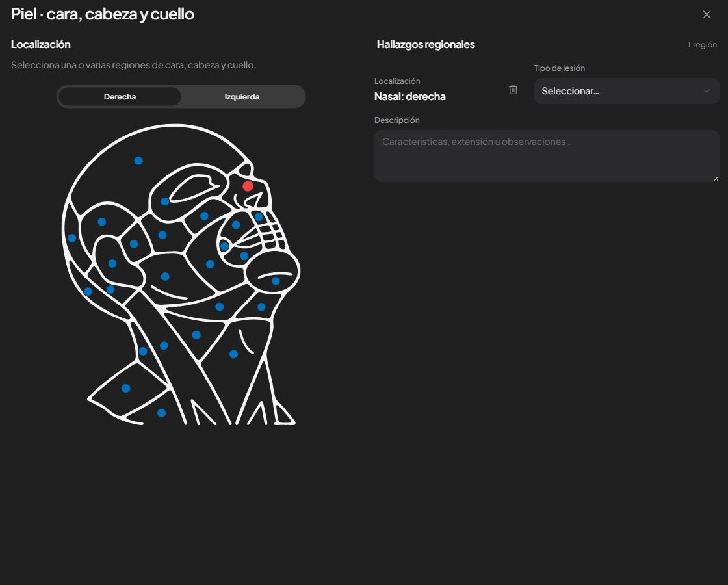Click the 'Nasal: derecha' location label
Viewport: 728px width, 585px height.
[x=410, y=97]
